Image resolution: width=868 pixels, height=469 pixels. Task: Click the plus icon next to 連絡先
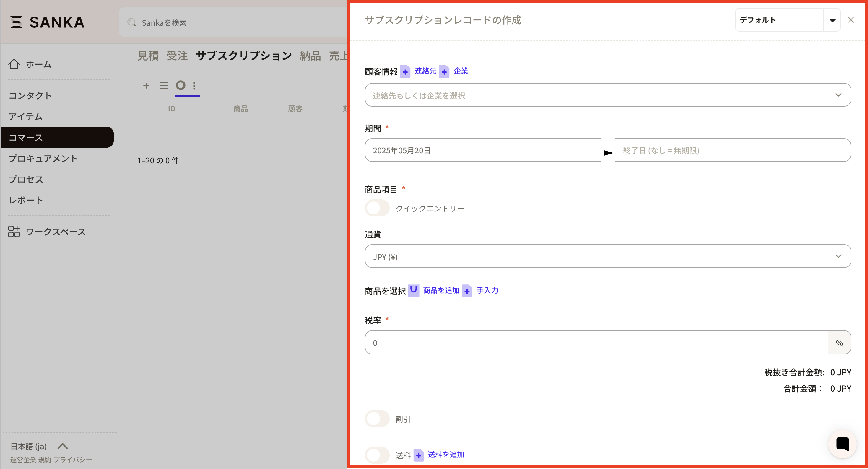(x=405, y=72)
